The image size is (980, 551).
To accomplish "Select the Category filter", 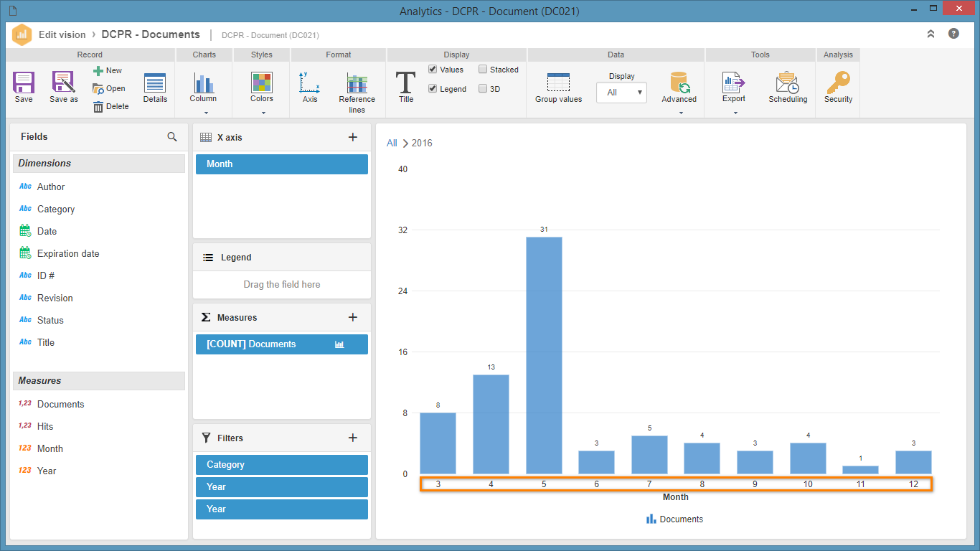I will coord(282,465).
